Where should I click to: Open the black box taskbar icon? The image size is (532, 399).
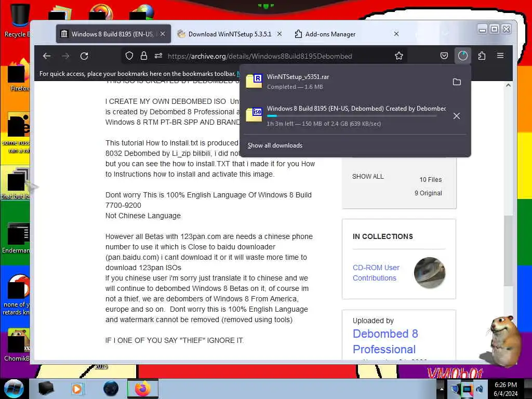[x=46, y=389]
